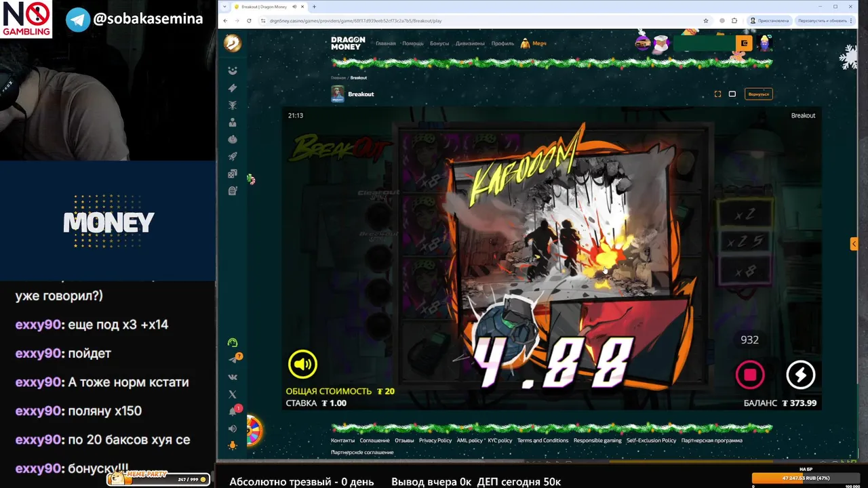Stop autoplay with the red stop button
Screen dimensions: 868x488
(x=750, y=375)
